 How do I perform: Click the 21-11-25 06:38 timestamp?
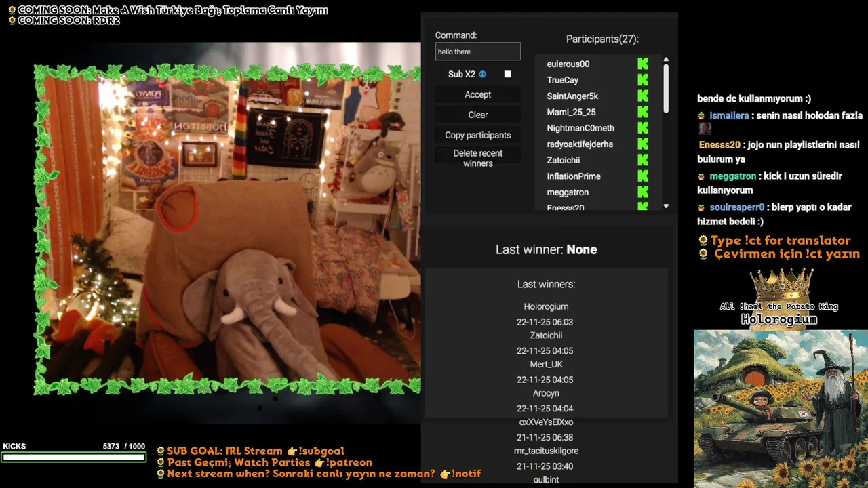[x=545, y=437]
